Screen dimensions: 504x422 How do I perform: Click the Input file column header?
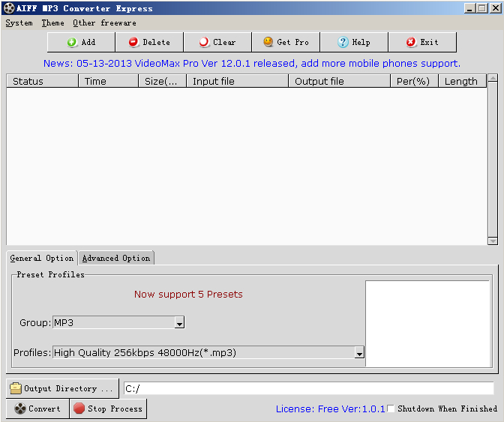237,81
